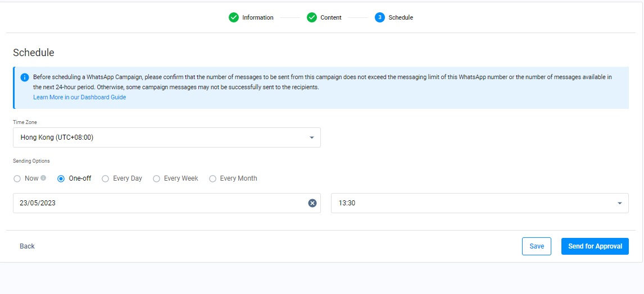The height and width of the screenshot is (294, 644).
Task: Select the One-off radio button
Action: (x=61, y=179)
